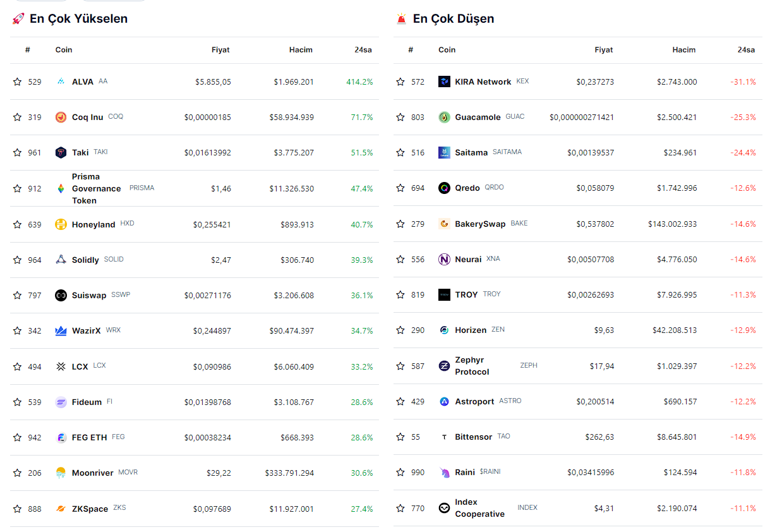This screenshot has height=532, width=782.
Task: Open the Zephyr Protocol coin link
Action: (472, 366)
